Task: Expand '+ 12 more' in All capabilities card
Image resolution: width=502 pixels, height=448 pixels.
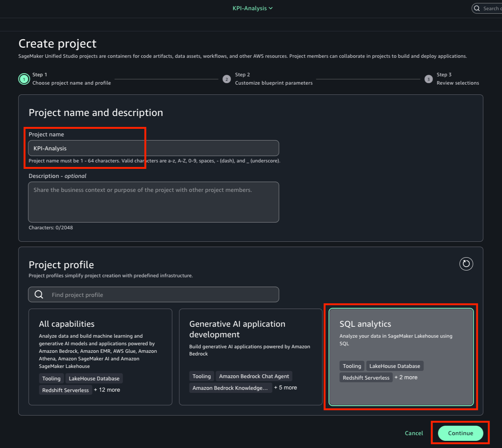Action: coord(107,390)
